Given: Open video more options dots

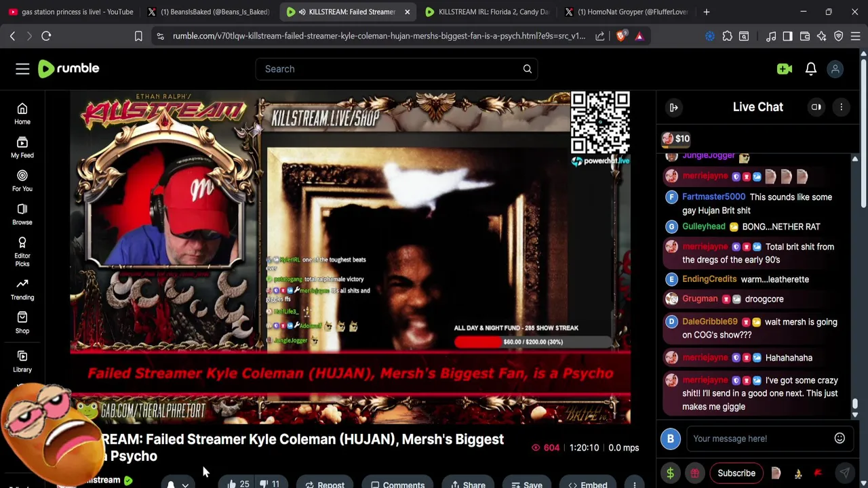Looking at the screenshot, I should (634, 484).
